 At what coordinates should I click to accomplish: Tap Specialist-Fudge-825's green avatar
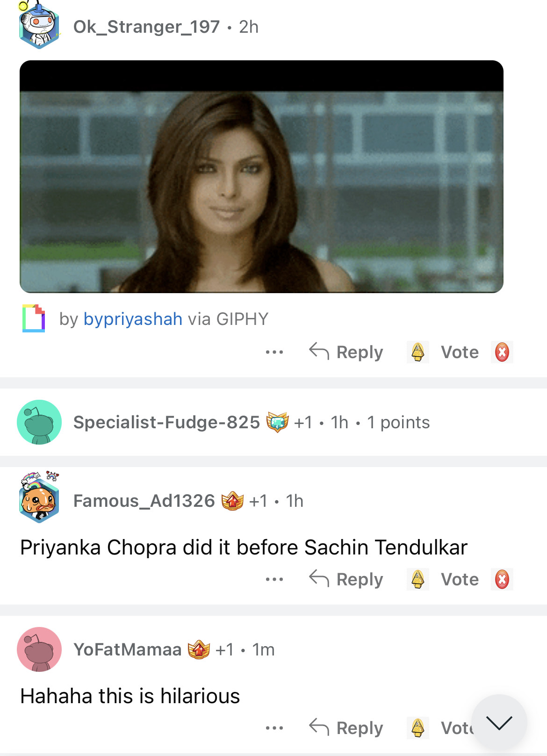39,422
